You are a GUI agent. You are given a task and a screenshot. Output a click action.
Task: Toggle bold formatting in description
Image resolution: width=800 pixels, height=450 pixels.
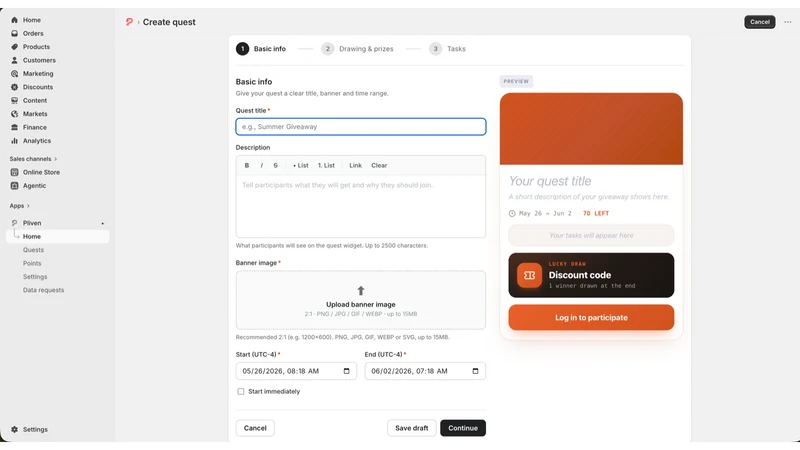pyautogui.click(x=247, y=165)
